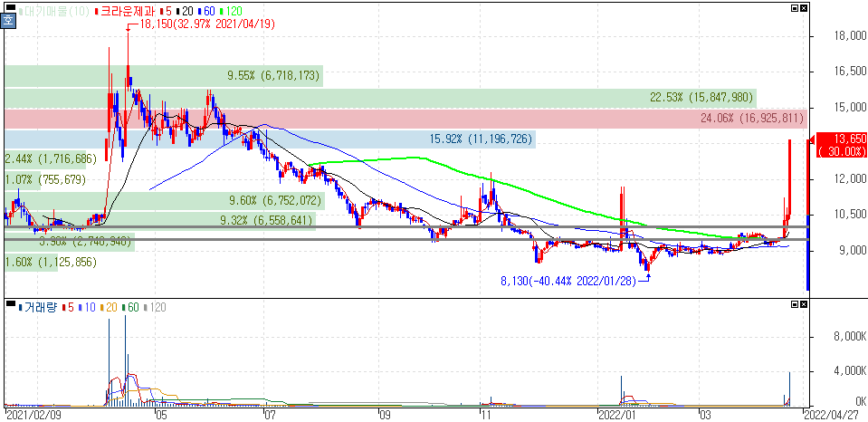Open the black menu box in volume pane

coord(11,304)
